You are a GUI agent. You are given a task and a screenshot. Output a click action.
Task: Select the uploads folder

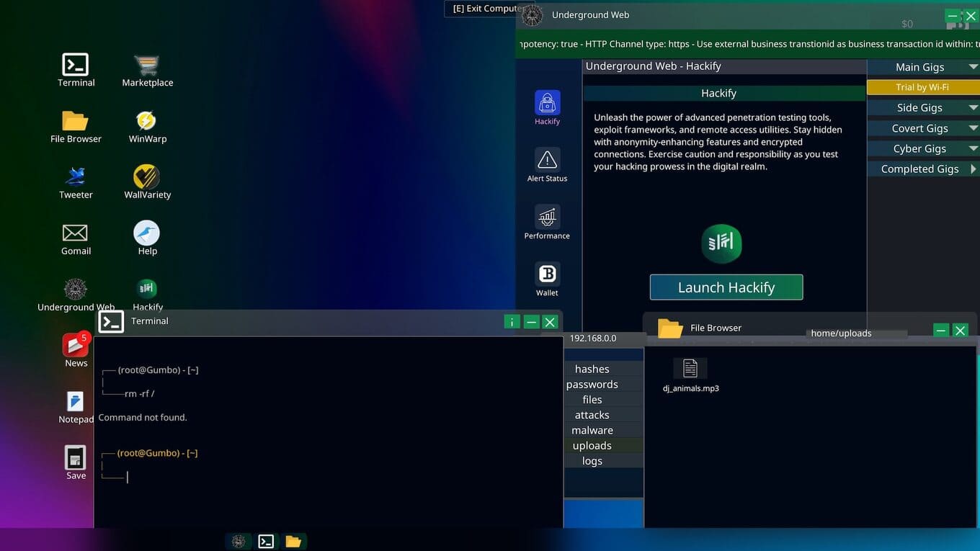(x=592, y=445)
